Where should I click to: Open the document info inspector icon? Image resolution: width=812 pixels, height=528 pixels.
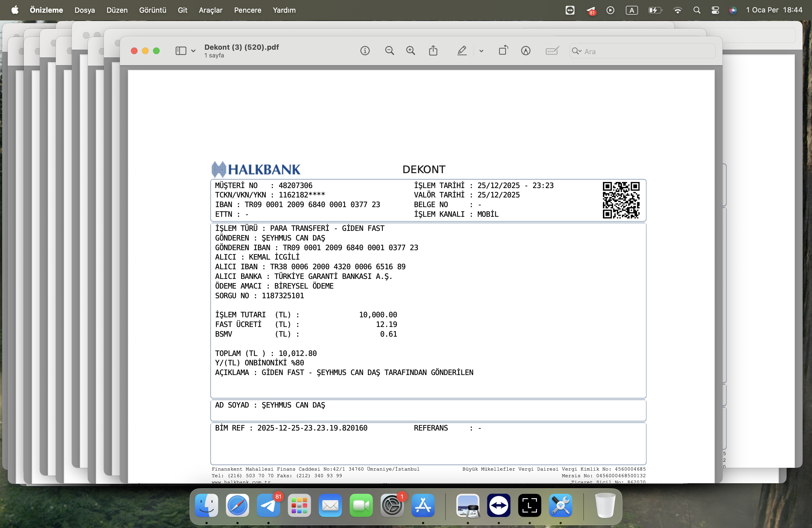click(365, 51)
